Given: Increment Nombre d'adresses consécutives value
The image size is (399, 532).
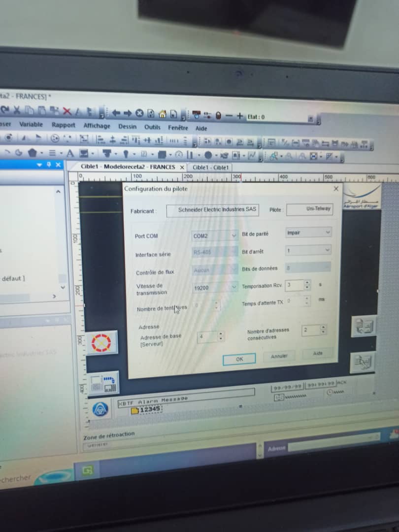Looking at the screenshot, I should coord(323,327).
